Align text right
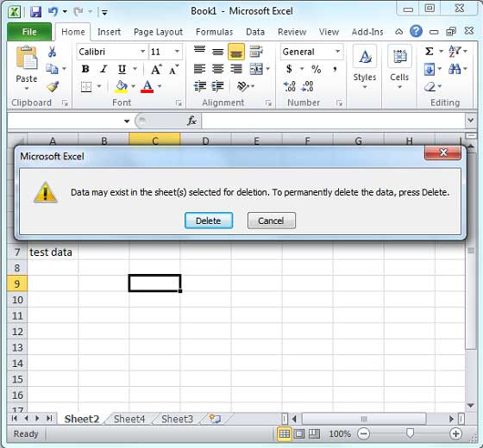Viewport: 483px width, 448px height. pos(236,69)
